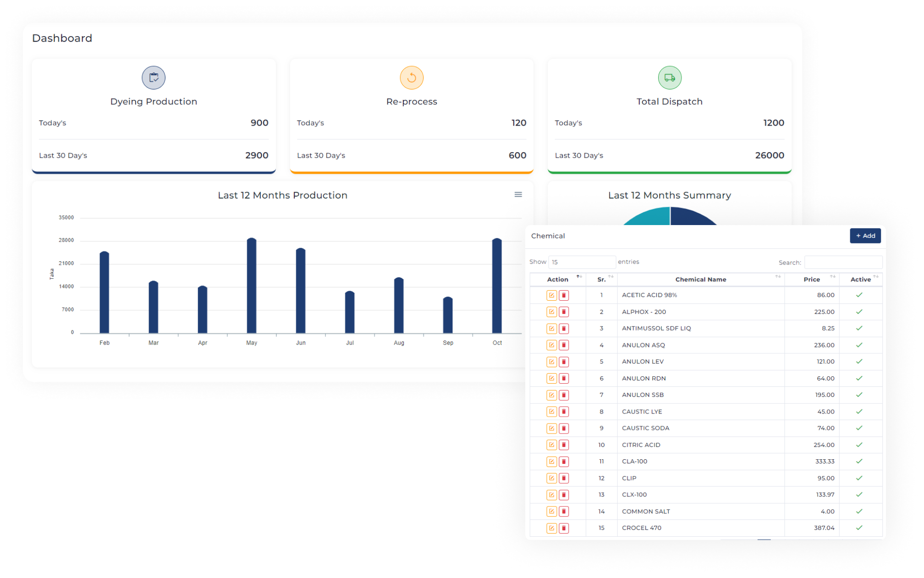The image size is (924, 578).
Task: Open the Show entries count dropdown
Action: pos(581,262)
